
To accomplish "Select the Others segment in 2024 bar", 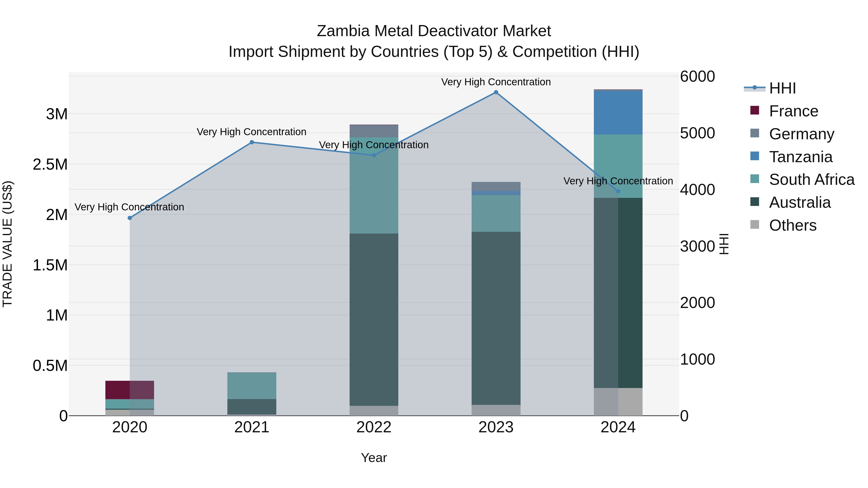I will click(618, 402).
